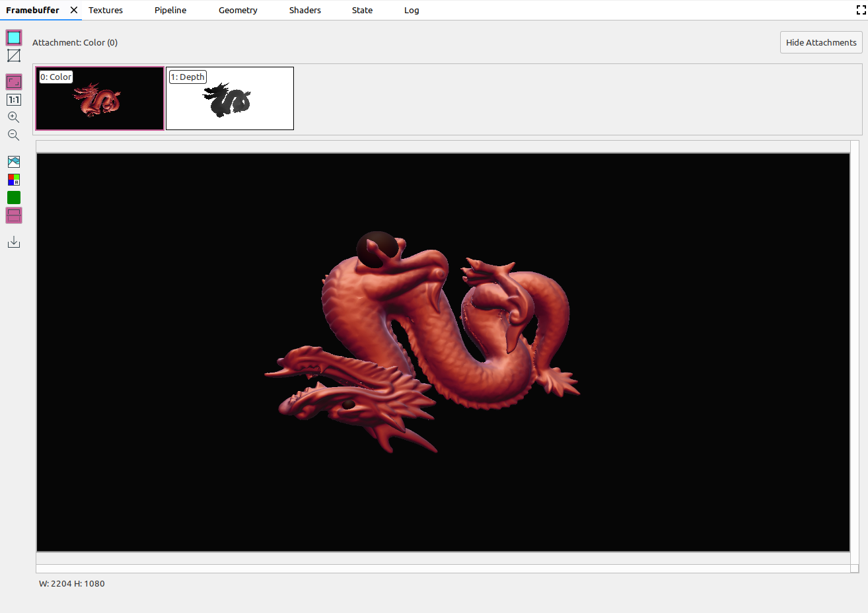Maximize panel with the fullscreen icon

pos(861,10)
